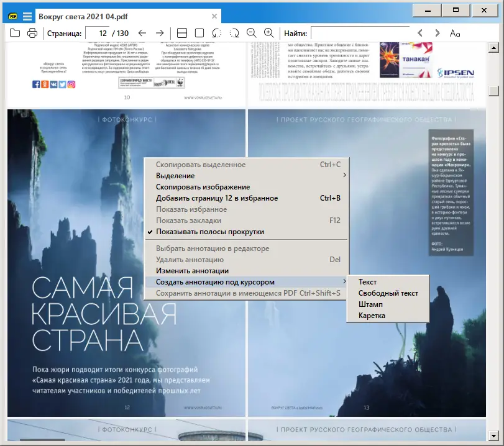This screenshot has width=504, height=446.
Task: Click the IPSEN logo in the advertisement
Action: click(456, 73)
